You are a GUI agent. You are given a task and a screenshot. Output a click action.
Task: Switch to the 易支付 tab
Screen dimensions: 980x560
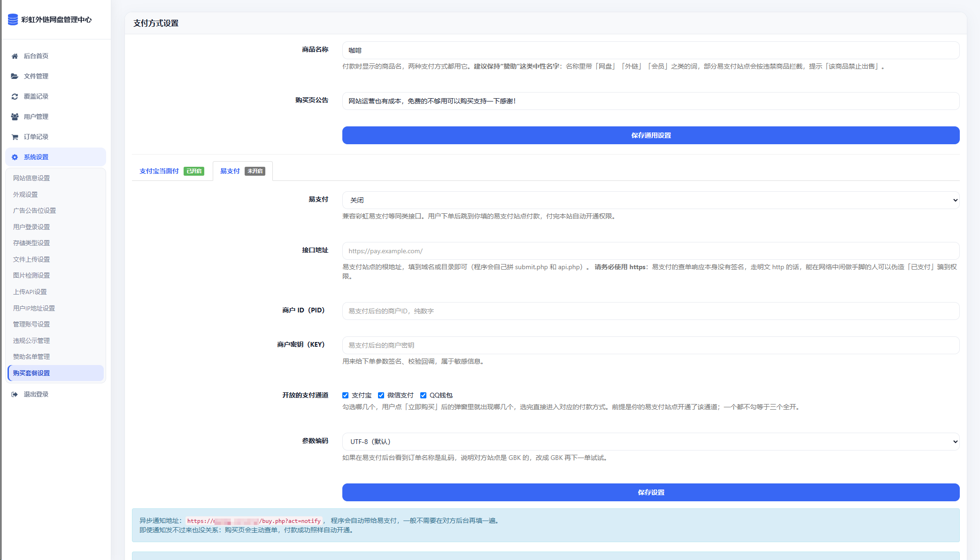click(x=242, y=171)
